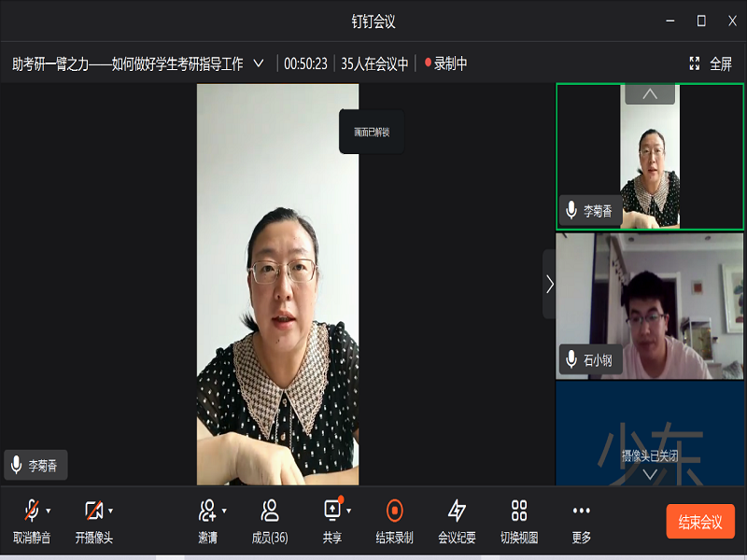Open the 成员(36) members list
The width and height of the screenshot is (747, 560).
click(270, 511)
